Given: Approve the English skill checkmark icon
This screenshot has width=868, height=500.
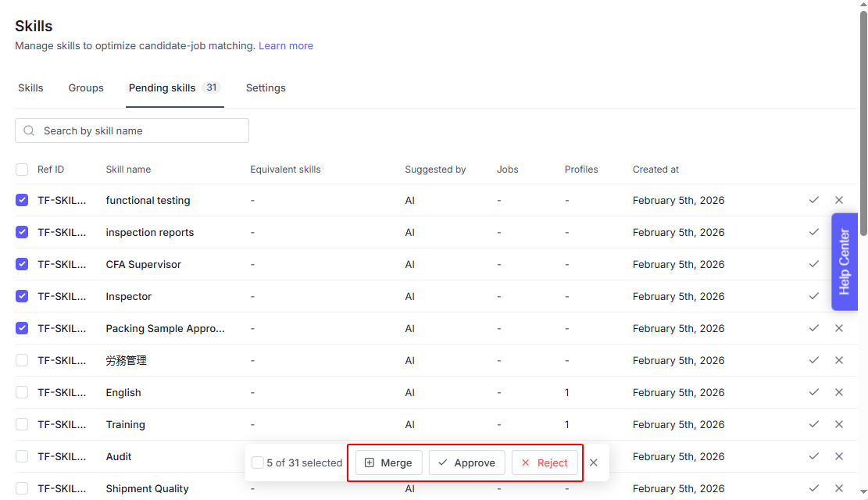Looking at the screenshot, I should point(813,392).
